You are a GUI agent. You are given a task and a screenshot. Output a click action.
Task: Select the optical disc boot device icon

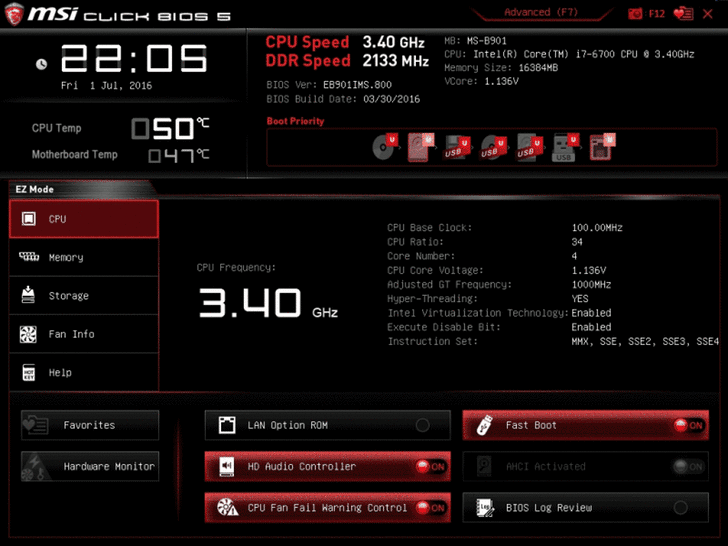[x=385, y=147]
